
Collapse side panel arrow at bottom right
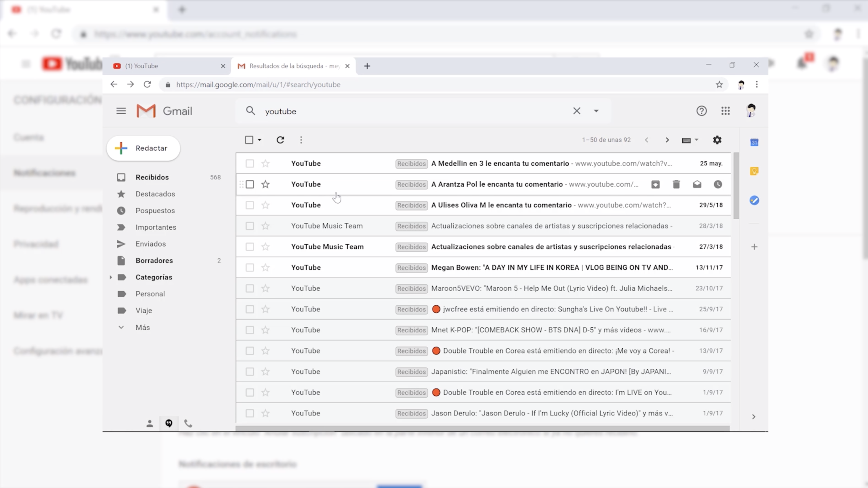coord(754,417)
